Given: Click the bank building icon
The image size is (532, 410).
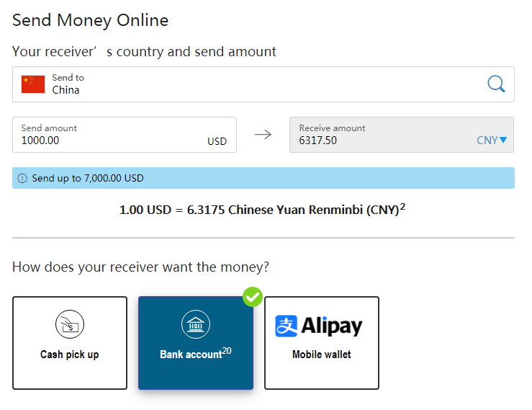Looking at the screenshot, I should pos(196,326).
